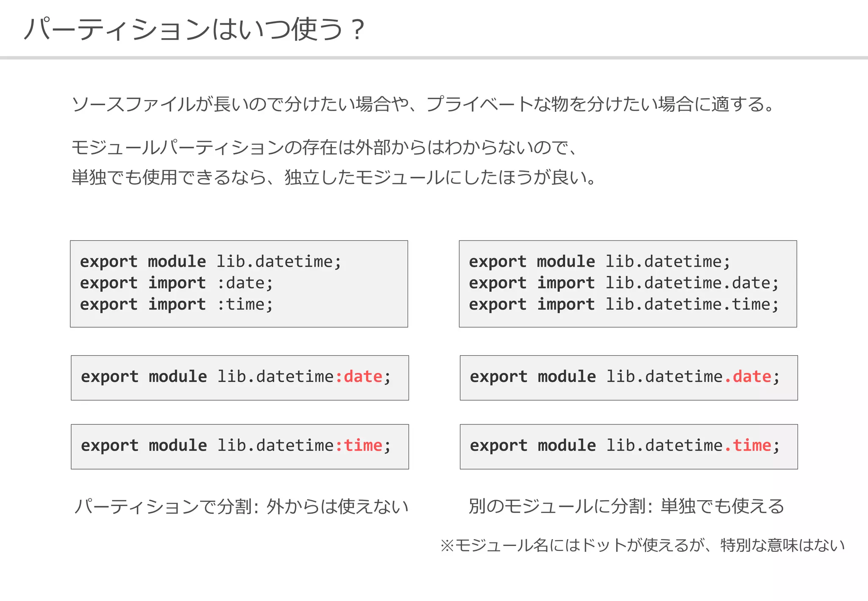Screen dimensions: 868x601
Task: Click the line about making independent modules
Action: click(334, 177)
